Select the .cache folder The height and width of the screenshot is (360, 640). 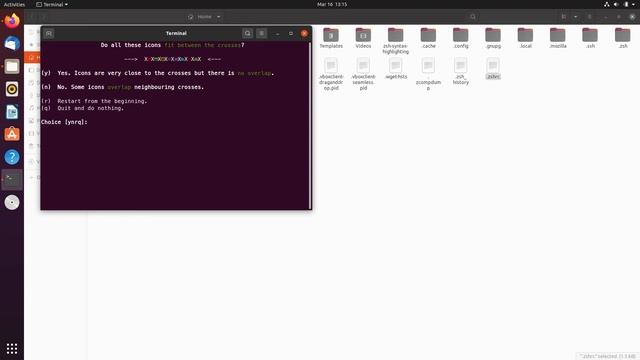pyautogui.click(x=428, y=38)
